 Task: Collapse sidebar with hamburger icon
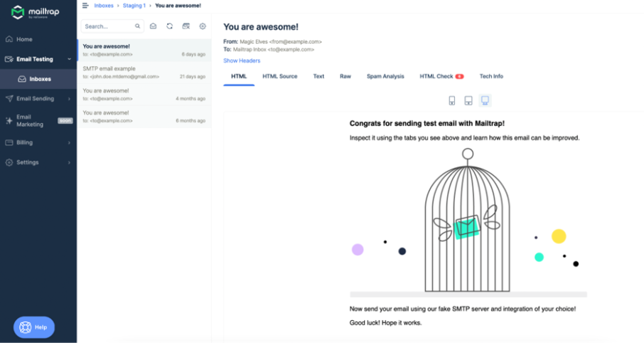(x=85, y=6)
